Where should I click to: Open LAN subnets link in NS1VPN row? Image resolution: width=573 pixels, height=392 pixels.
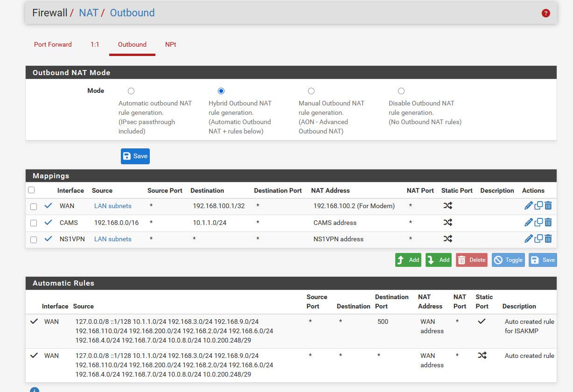click(x=113, y=239)
